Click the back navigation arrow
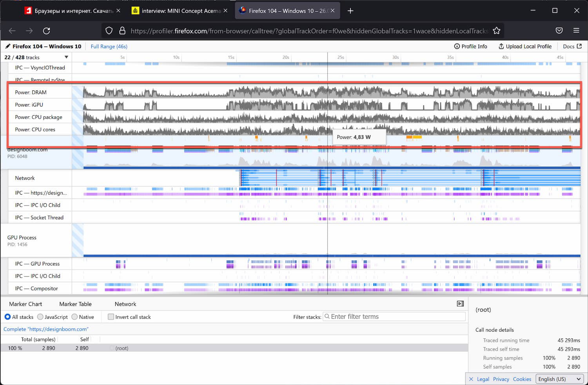 point(12,31)
